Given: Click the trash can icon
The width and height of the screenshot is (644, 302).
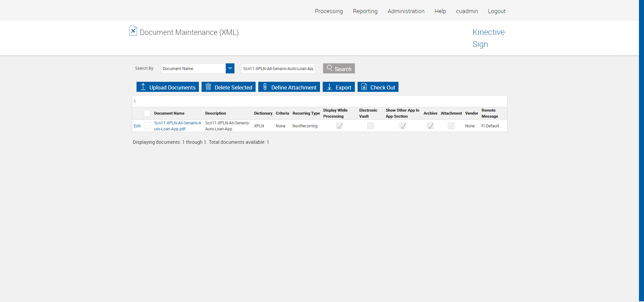Looking at the screenshot, I should point(208,87).
